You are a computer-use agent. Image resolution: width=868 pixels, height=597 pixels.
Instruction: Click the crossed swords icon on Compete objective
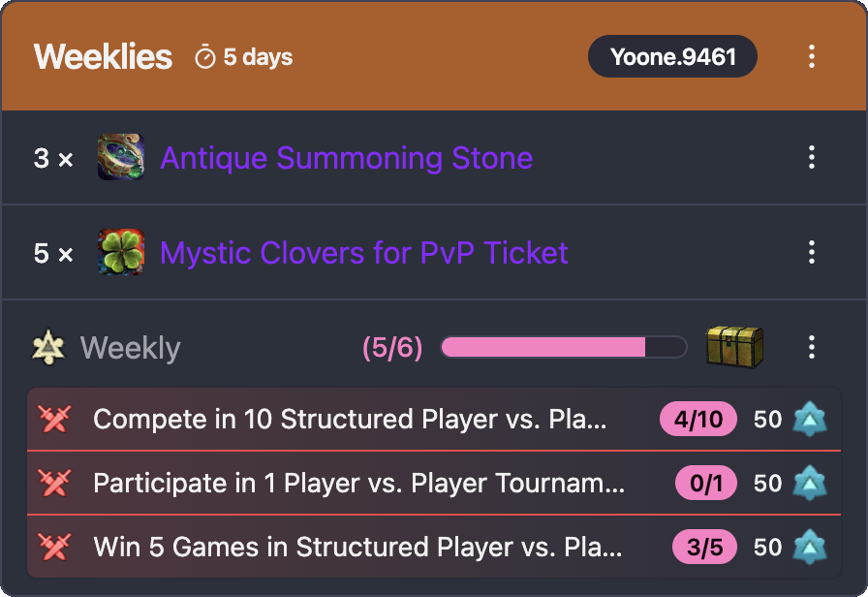pyautogui.click(x=54, y=420)
